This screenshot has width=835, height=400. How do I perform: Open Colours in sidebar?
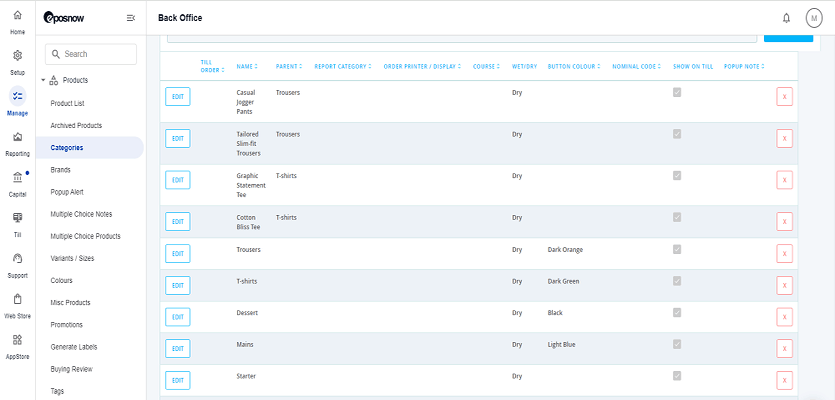[x=62, y=280]
